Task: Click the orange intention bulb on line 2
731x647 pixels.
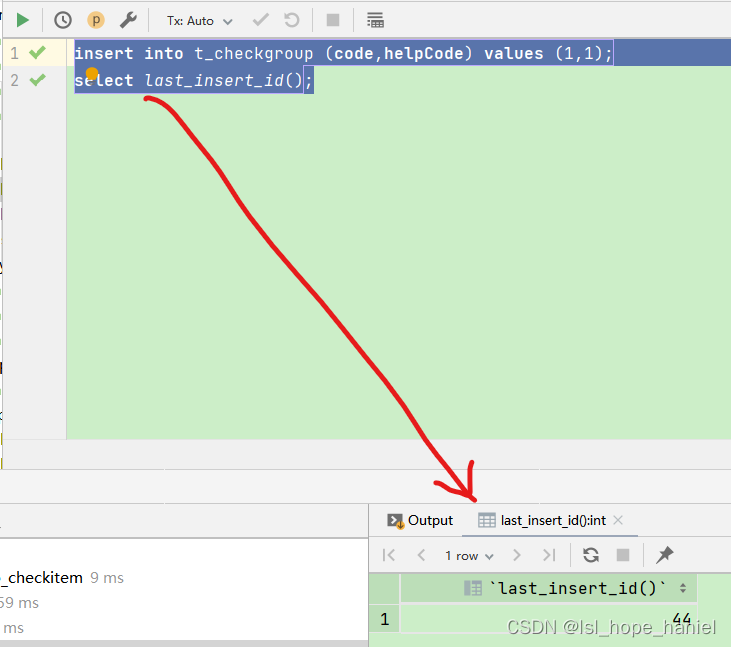Action: point(92,73)
